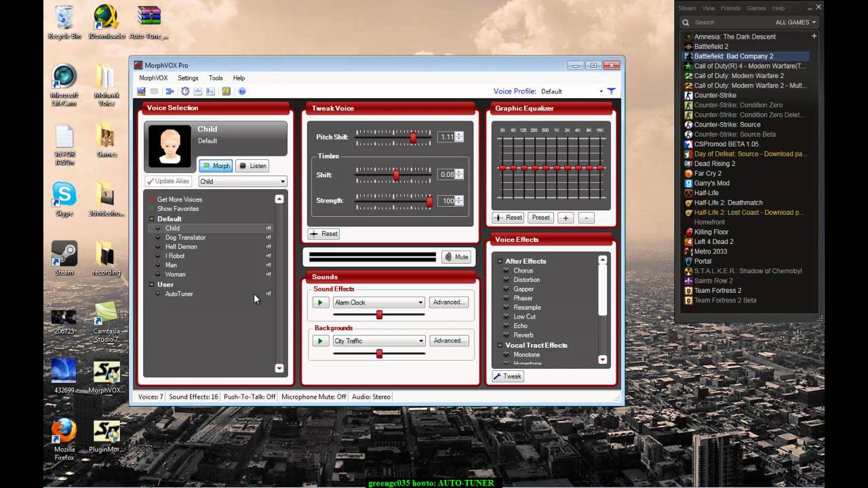Open the Recycle Bin desktop icon

coord(64,22)
